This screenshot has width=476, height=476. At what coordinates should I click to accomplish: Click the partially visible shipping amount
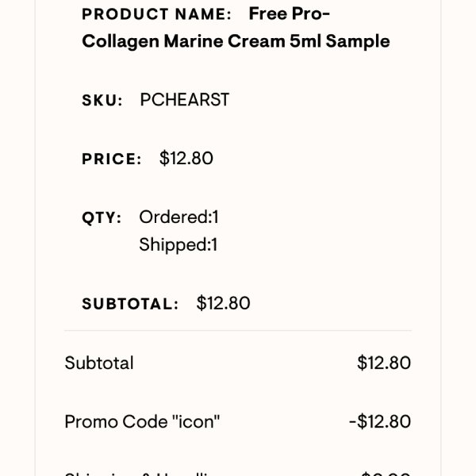point(386,474)
